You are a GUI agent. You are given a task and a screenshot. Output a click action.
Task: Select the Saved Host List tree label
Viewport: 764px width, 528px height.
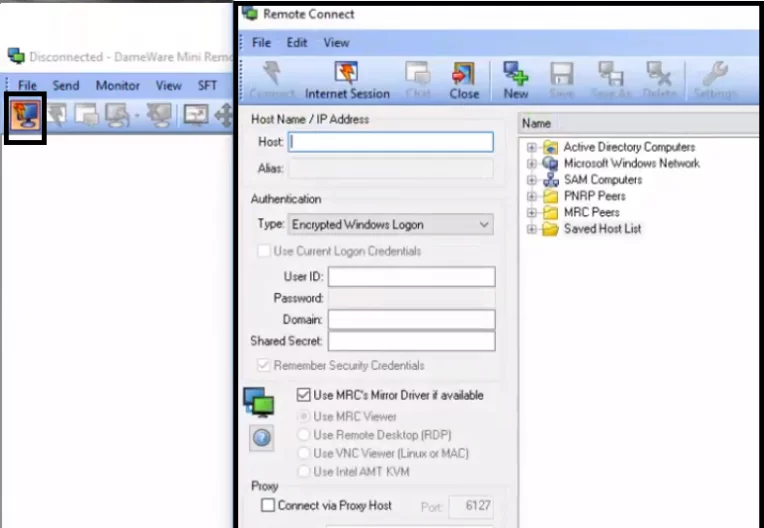click(x=602, y=229)
